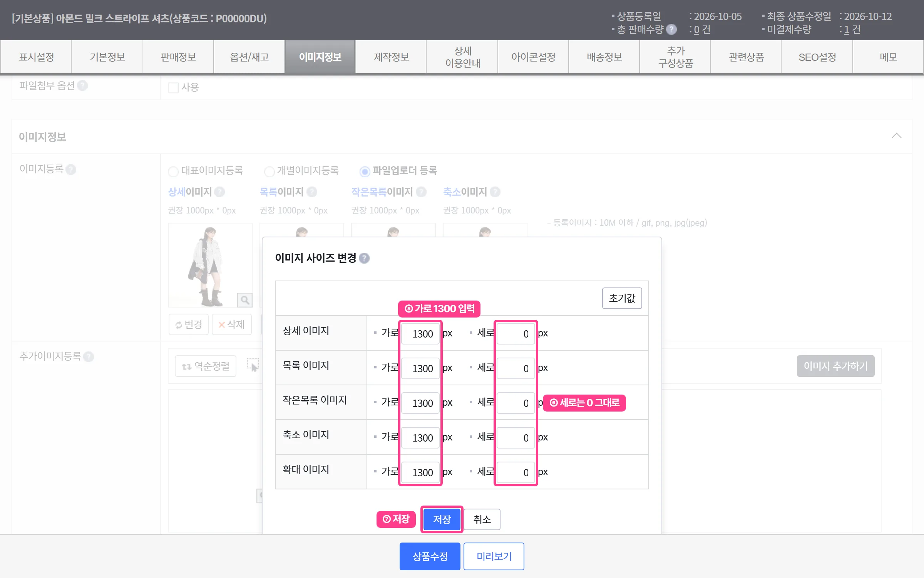
Task: Open help icon next to 이미지 사이즈 변경
Action: tap(364, 258)
